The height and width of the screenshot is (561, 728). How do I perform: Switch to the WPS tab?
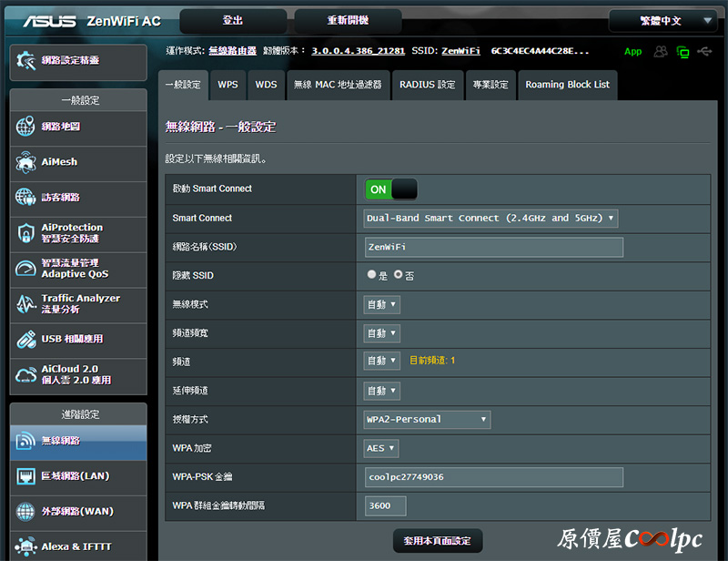227,85
